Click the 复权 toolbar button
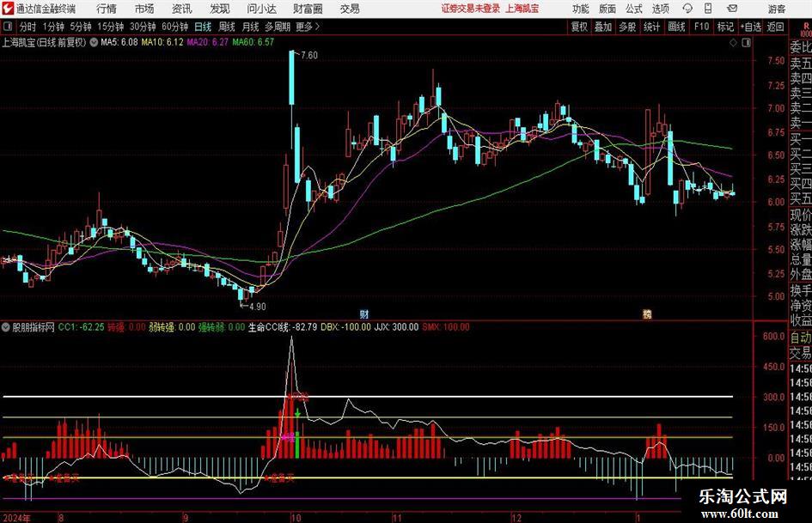 pos(579,27)
